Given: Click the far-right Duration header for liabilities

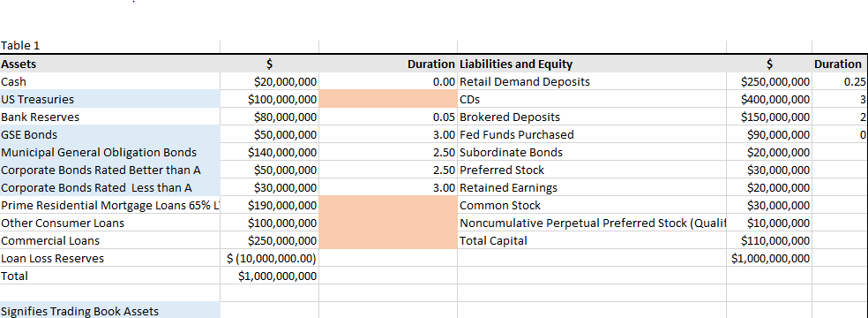Looking at the screenshot, I should 839,64.
